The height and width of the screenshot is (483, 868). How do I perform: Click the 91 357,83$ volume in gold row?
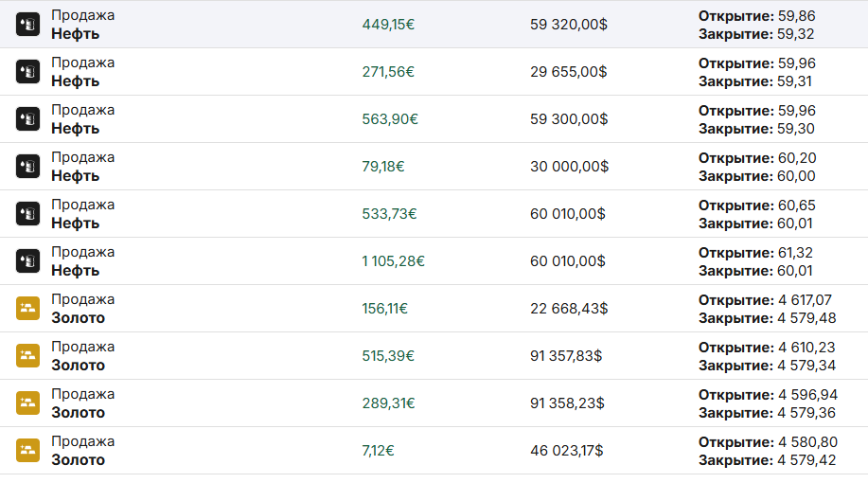pos(566,356)
